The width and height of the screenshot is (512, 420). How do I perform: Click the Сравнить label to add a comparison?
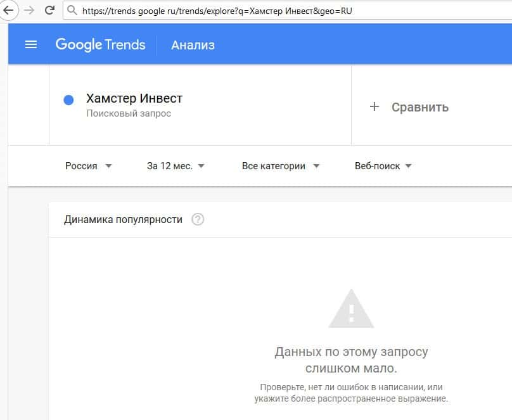[419, 107]
